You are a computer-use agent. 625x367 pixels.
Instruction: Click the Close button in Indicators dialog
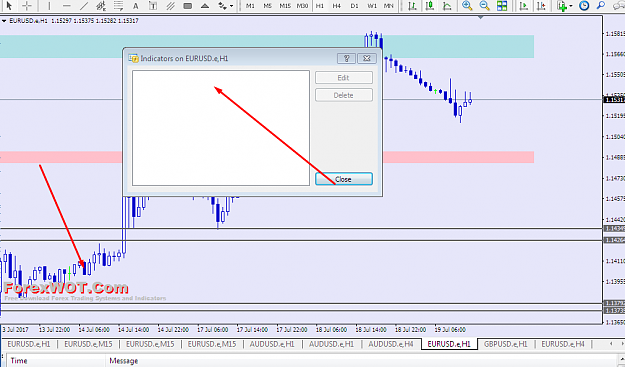click(x=344, y=179)
